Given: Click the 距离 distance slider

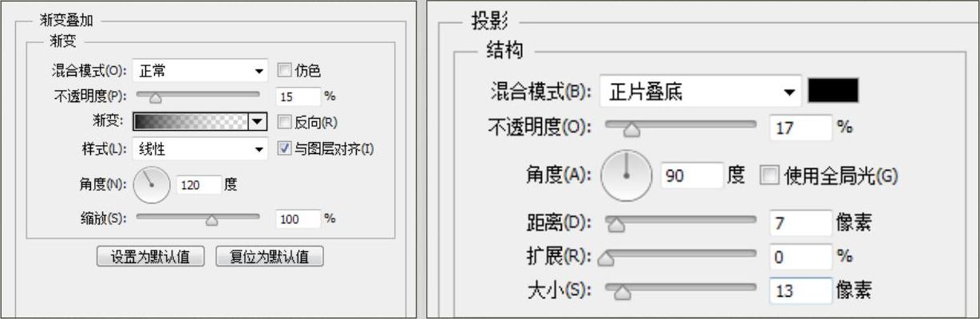Looking at the screenshot, I should pos(681,218).
